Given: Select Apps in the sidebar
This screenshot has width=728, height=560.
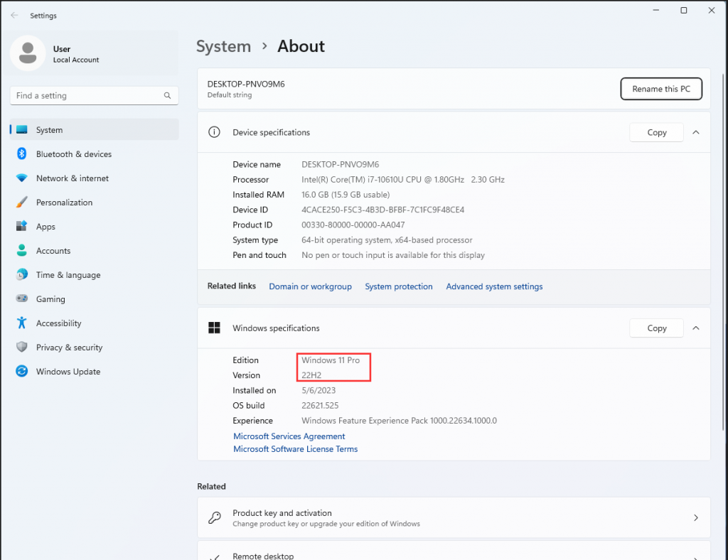Looking at the screenshot, I should pyautogui.click(x=95, y=227).
